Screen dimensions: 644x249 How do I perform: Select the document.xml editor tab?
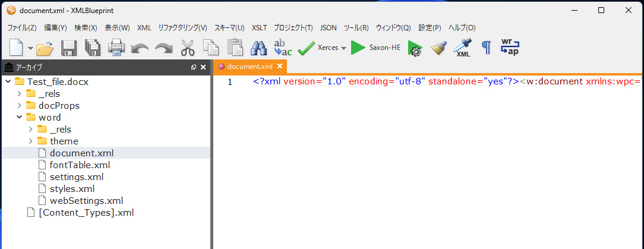[250, 66]
